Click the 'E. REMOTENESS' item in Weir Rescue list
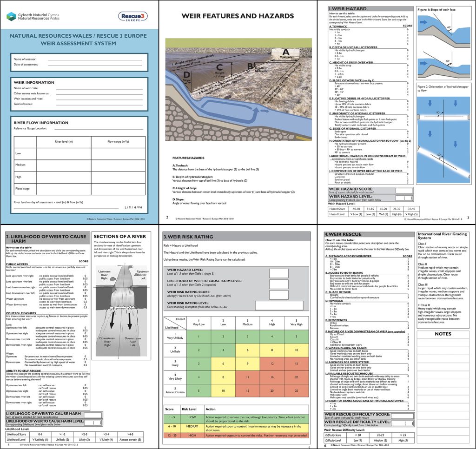 (x=336, y=320)
